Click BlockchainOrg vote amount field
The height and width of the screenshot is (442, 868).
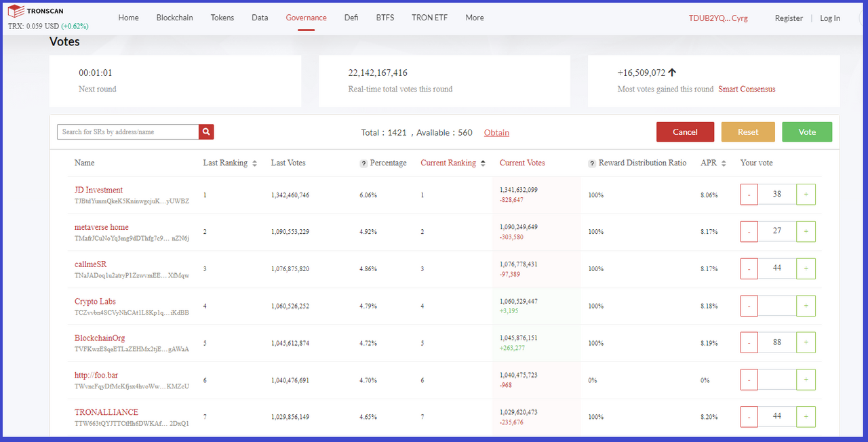click(777, 343)
